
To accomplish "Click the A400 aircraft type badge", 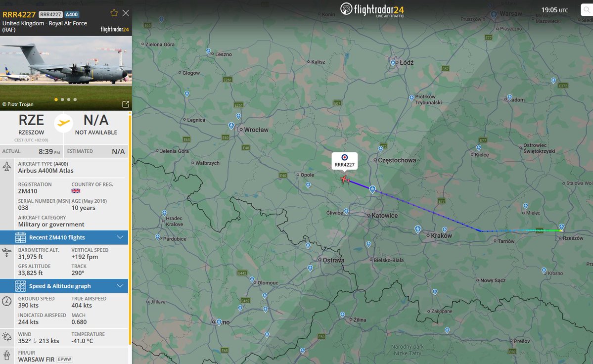I will tap(72, 14).
